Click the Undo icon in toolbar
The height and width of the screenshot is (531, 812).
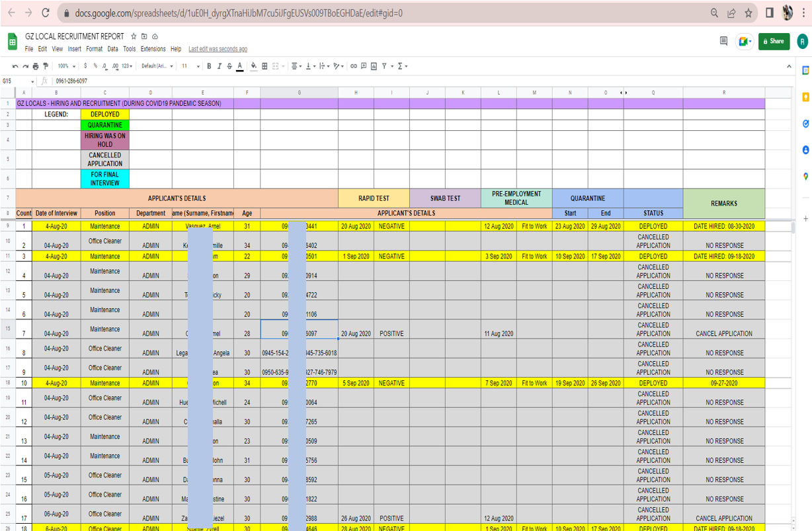coord(15,66)
